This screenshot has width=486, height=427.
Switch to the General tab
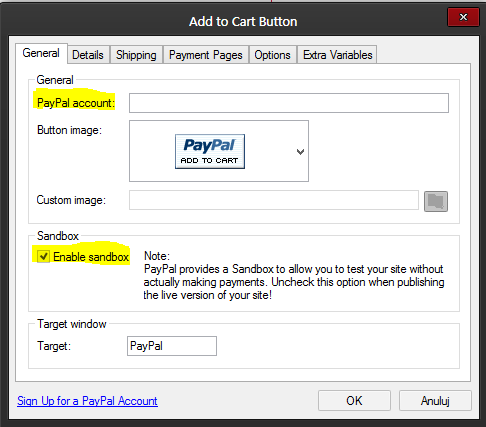click(x=41, y=53)
